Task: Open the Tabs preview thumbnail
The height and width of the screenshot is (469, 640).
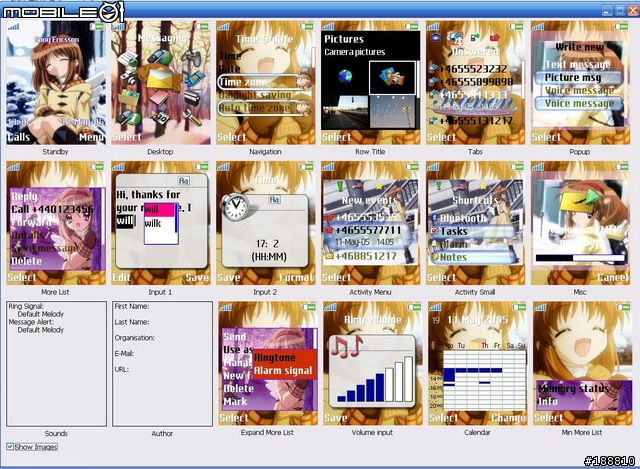Action: point(475,83)
